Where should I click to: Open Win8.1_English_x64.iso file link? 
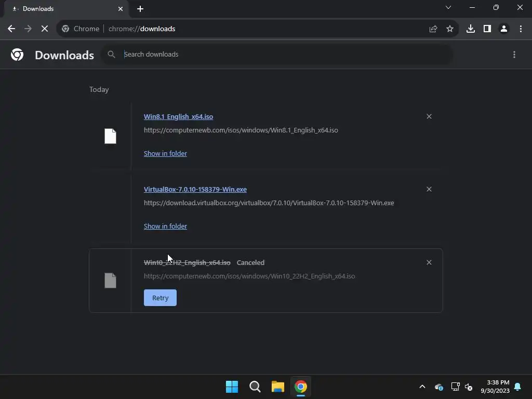point(179,116)
